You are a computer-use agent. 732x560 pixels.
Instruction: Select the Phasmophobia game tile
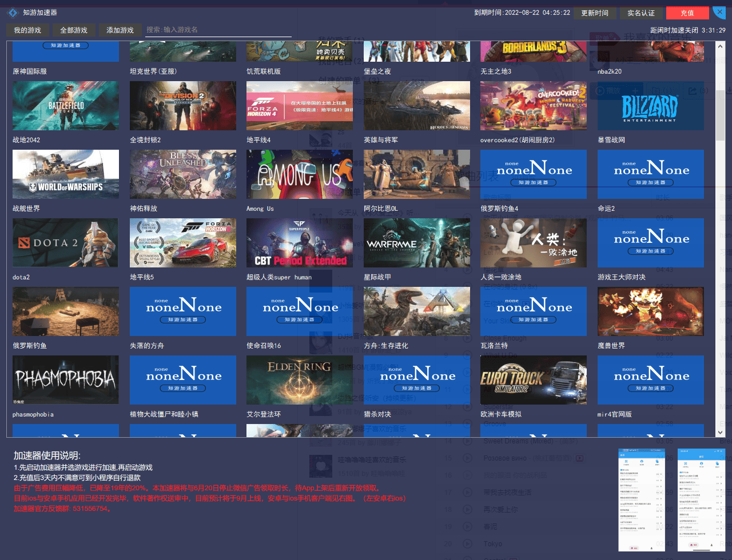[x=66, y=380]
